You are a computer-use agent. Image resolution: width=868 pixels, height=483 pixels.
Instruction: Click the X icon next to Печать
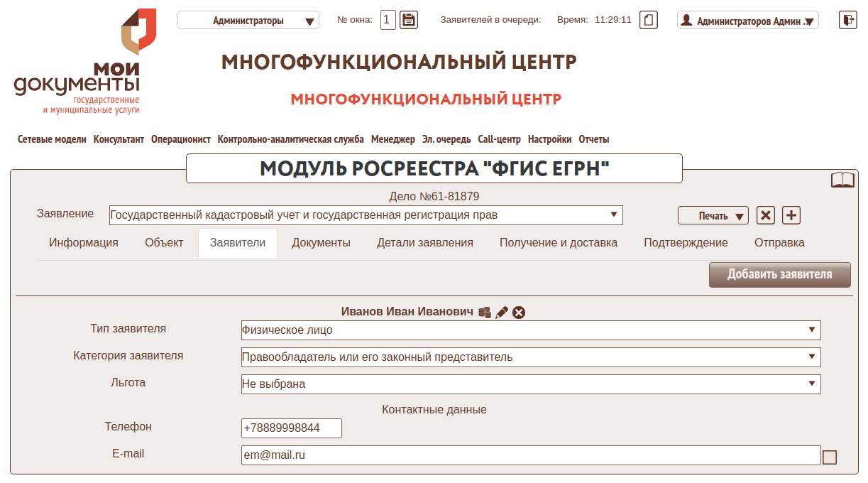click(765, 215)
